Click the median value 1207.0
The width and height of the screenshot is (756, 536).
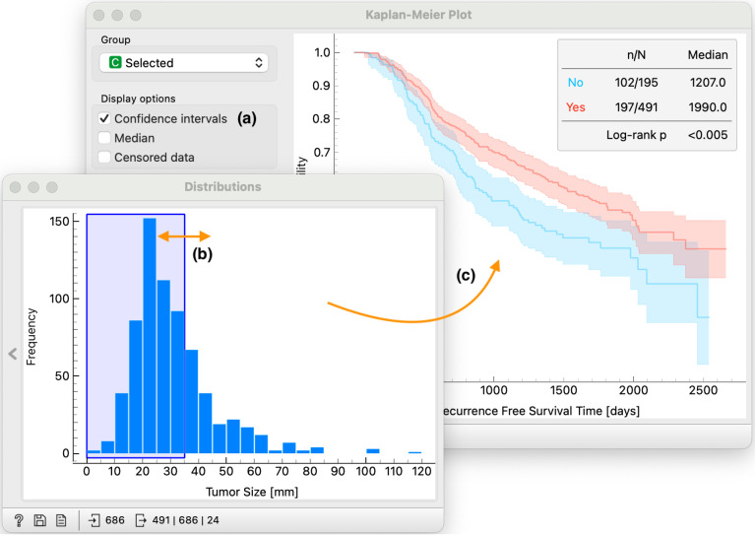click(x=708, y=83)
